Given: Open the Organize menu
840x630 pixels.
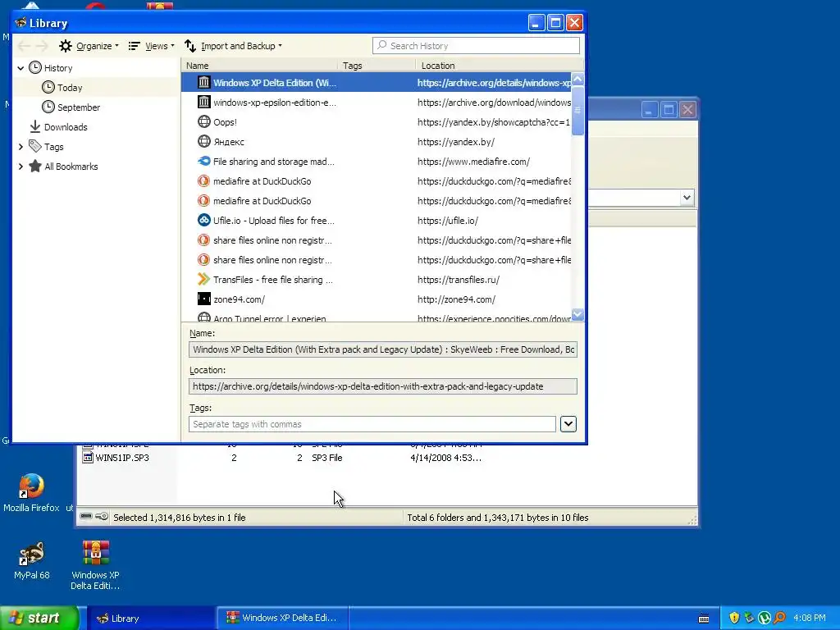Looking at the screenshot, I should (89, 46).
